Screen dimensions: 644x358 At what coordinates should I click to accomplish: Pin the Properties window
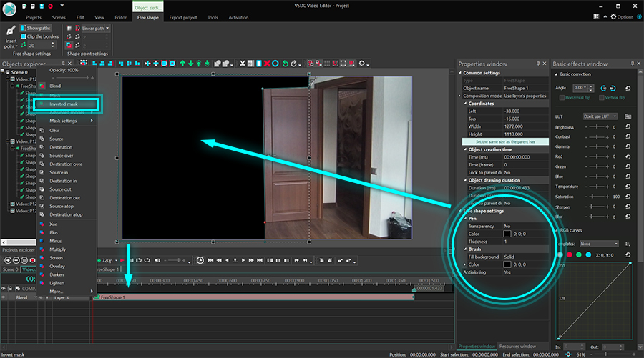click(538, 64)
